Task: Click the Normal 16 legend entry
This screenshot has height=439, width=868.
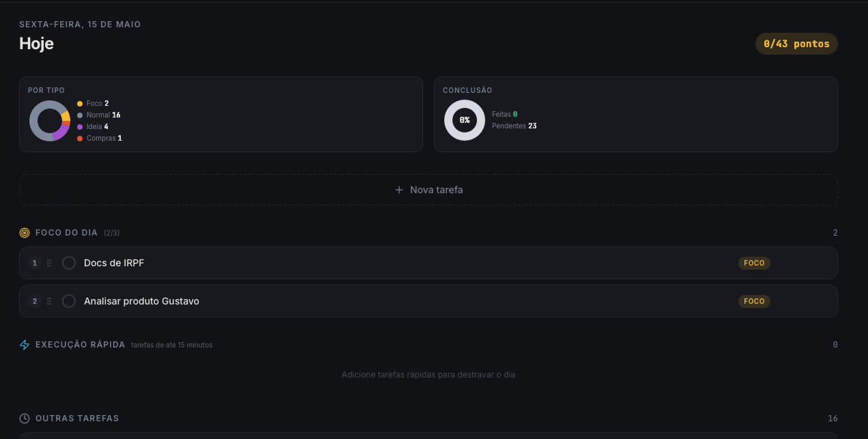Action: tap(99, 115)
